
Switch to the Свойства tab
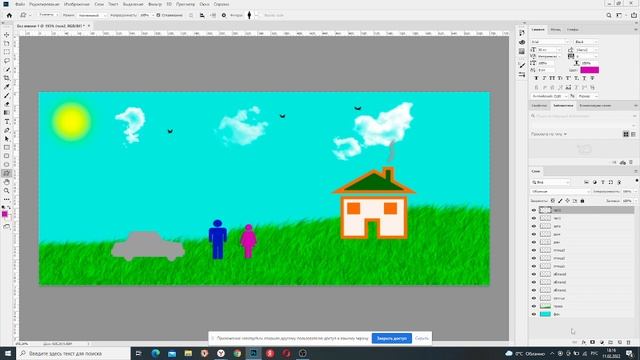click(539, 105)
